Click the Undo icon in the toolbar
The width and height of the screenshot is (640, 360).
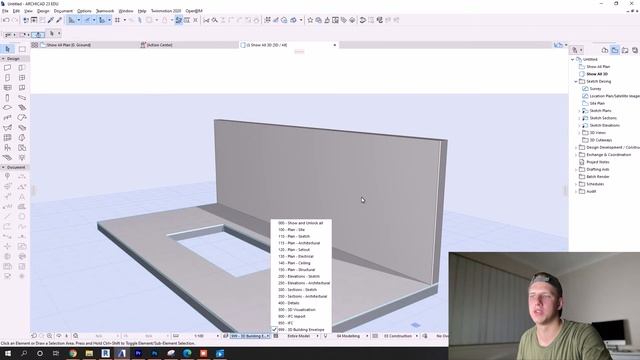(x=6, y=20)
